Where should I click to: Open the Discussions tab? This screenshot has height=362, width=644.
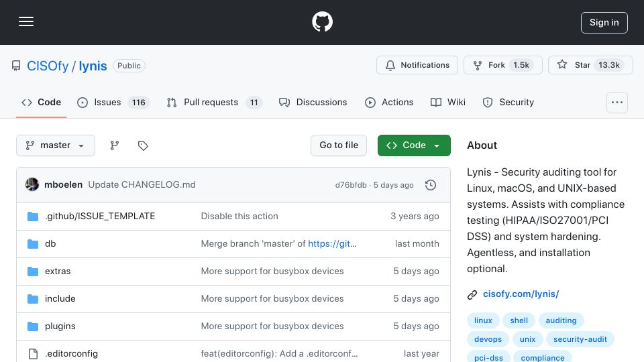(x=313, y=102)
